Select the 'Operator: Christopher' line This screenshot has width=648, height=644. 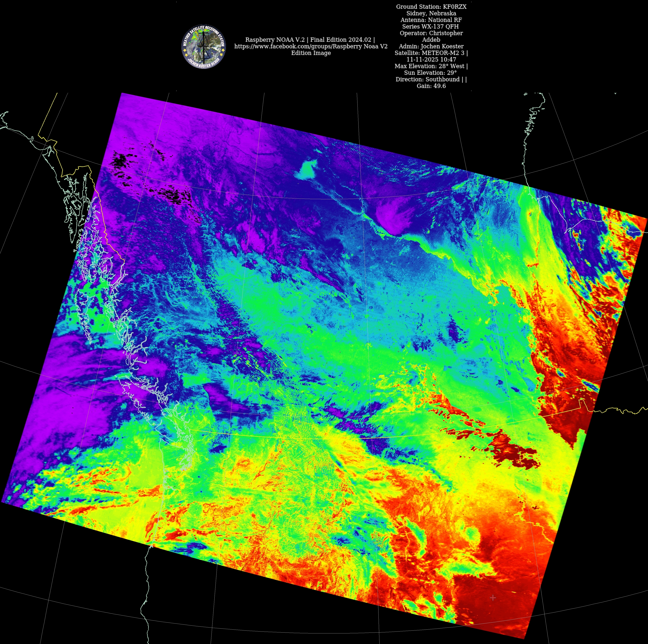click(x=431, y=33)
